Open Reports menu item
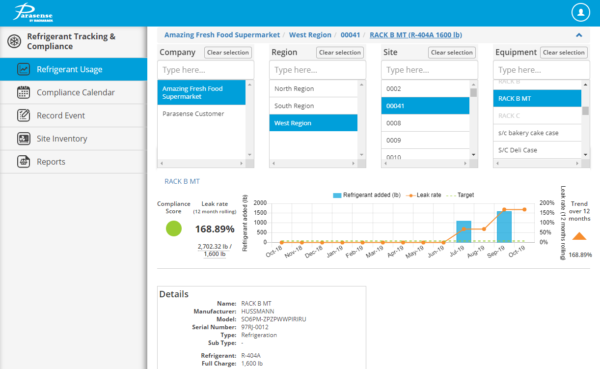 (73, 162)
